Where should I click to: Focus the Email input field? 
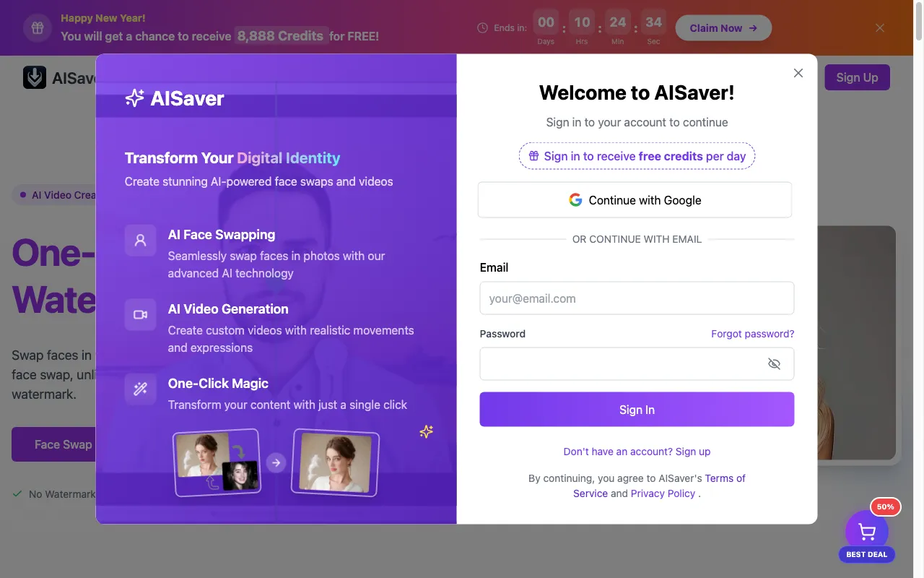pyautogui.click(x=637, y=298)
